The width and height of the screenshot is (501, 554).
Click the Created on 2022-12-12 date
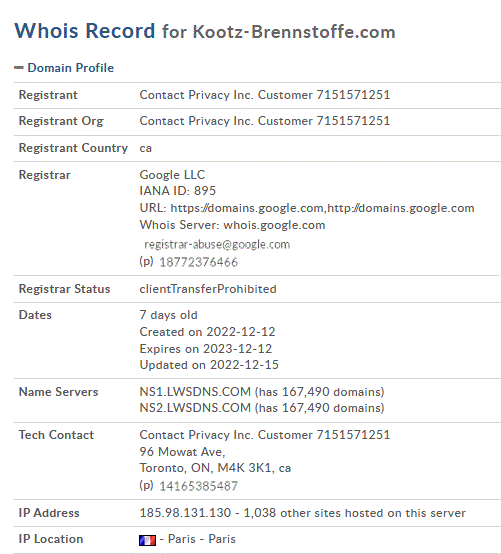(x=207, y=332)
